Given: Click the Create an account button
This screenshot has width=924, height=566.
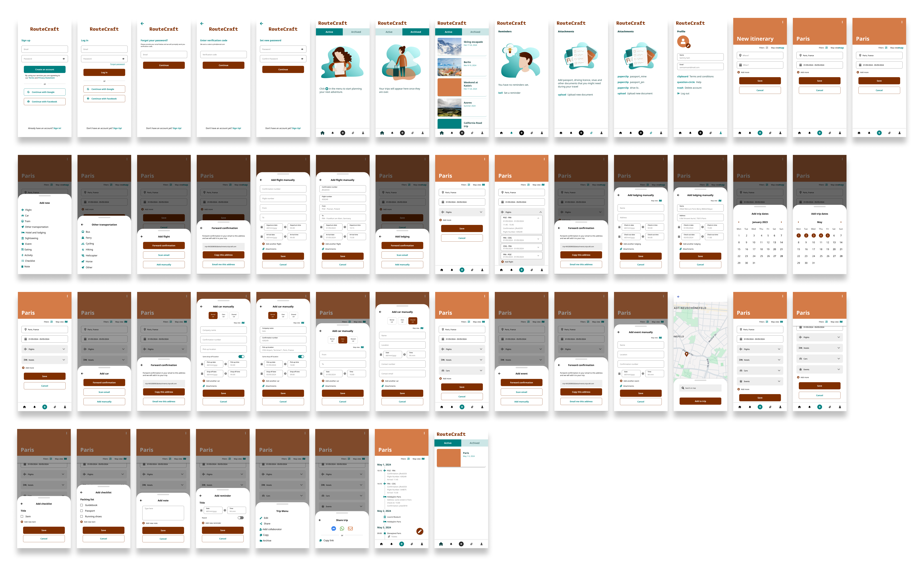Looking at the screenshot, I should (x=45, y=69).
